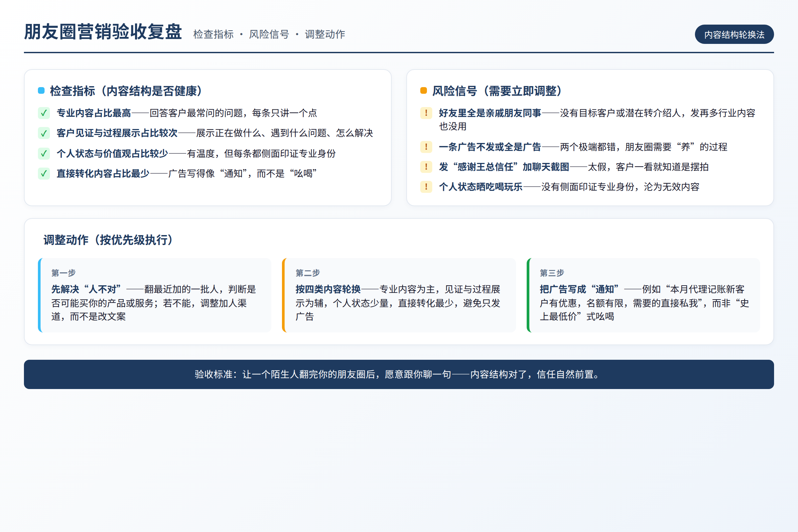Screen dimensions: 798x532
Task: Click the orange square before 风险信号 heading
Action: click(x=423, y=90)
